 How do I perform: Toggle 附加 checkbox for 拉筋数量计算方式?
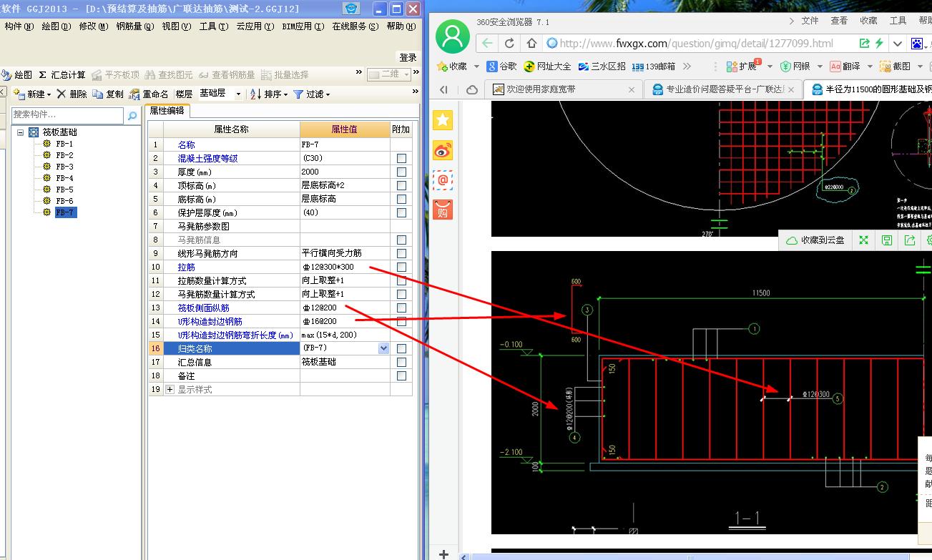[401, 281]
